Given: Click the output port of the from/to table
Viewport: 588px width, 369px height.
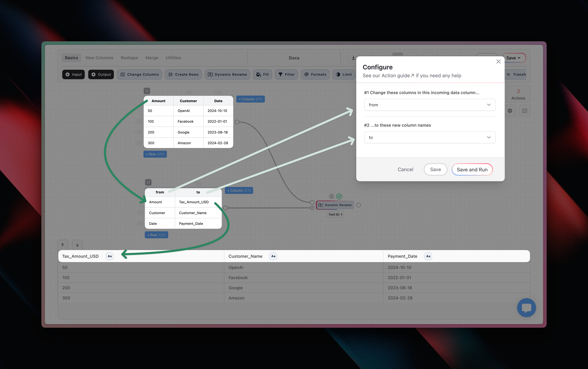Looking at the screenshot, I should [225, 208].
